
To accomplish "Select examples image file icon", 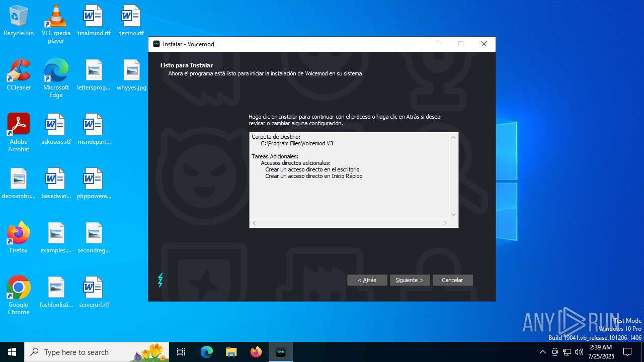I will click(56, 238).
